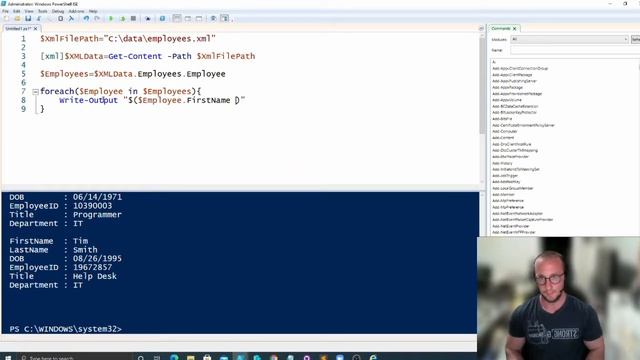Click the Clear console pane icon

71,18
